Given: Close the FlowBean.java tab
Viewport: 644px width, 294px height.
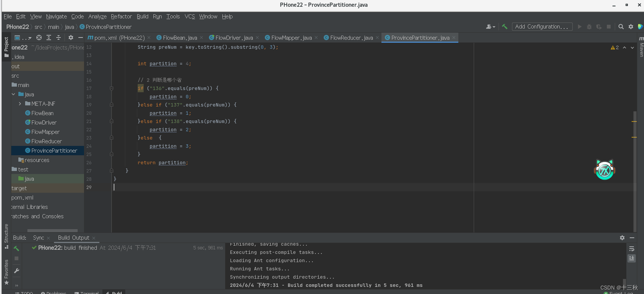Looking at the screenshot, I should coord(201,38).
